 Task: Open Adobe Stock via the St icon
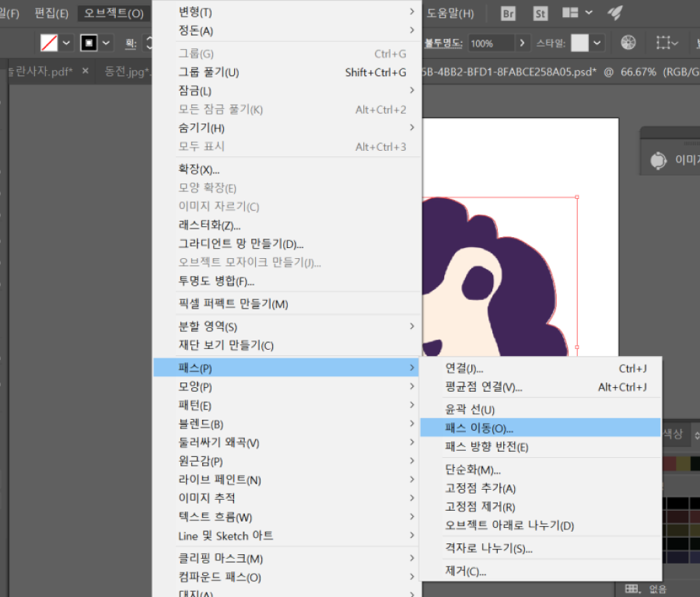click(540, 13)
